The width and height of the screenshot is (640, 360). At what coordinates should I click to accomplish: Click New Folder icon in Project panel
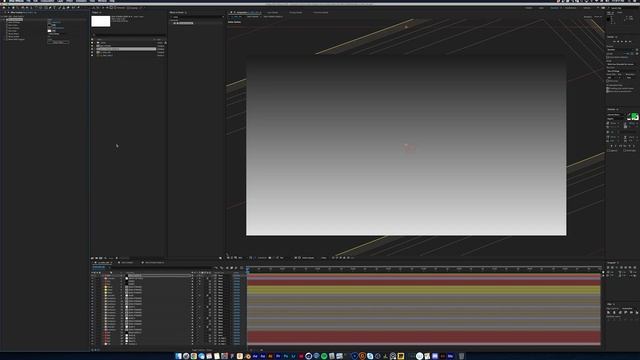(x=97, y=258)
